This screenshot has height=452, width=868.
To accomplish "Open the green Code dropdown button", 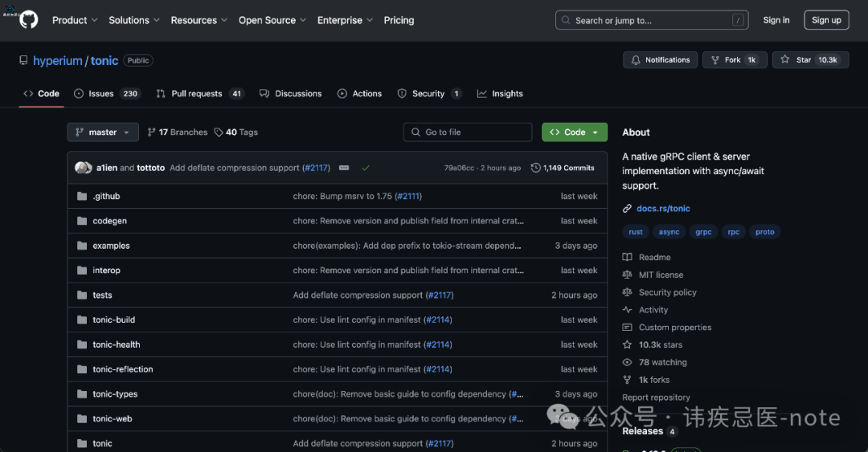I will click(x=574, y=132).
